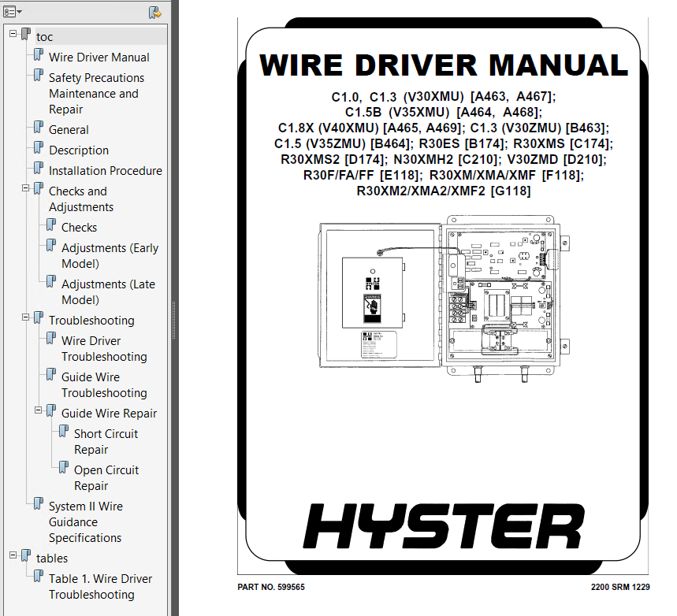Click bookmark icon beside Wire Driver Troubleshooting
The image size is (677, 616).
(51, 339)
